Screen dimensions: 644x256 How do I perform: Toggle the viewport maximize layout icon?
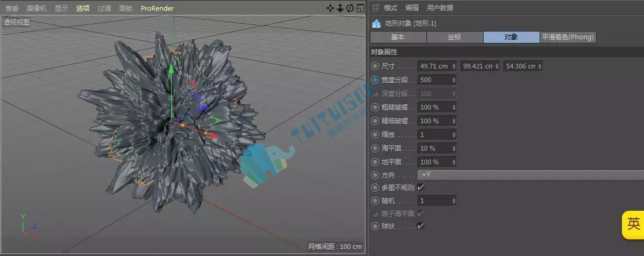[360, 8]
